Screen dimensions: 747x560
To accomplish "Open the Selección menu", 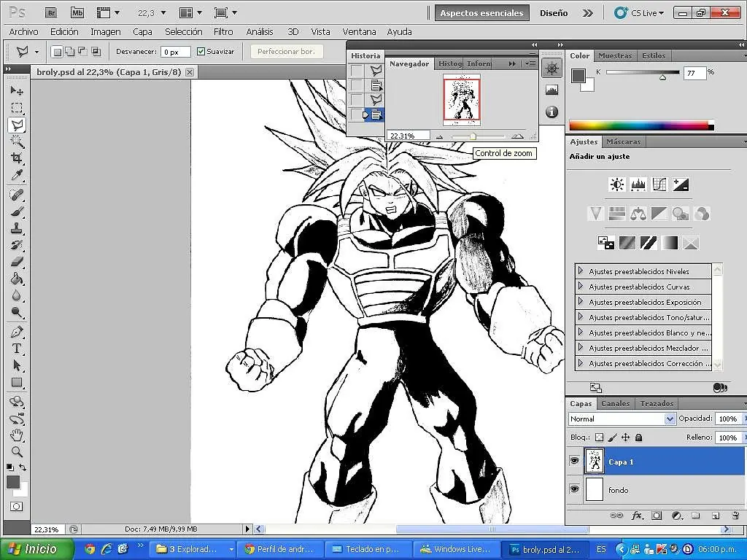I will tap(183, 32).
